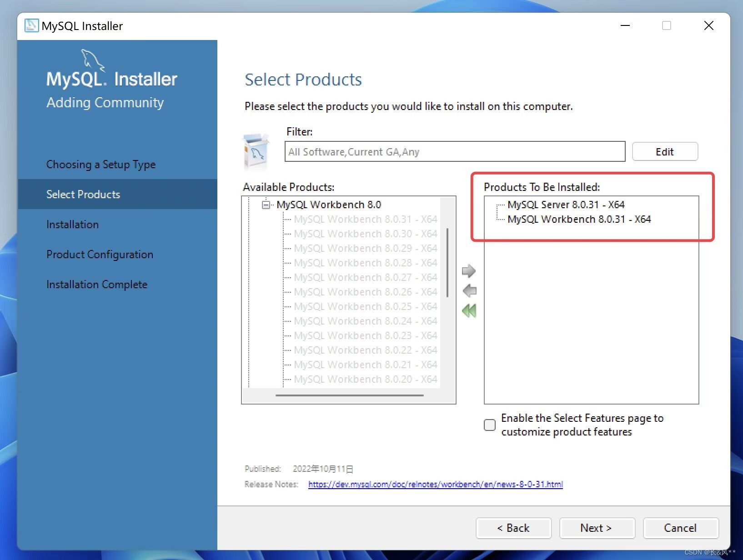Select MySQL Workbench 8.0.23 - X64
The height and width of the screenshot is (560, 743).
(366, 336)
